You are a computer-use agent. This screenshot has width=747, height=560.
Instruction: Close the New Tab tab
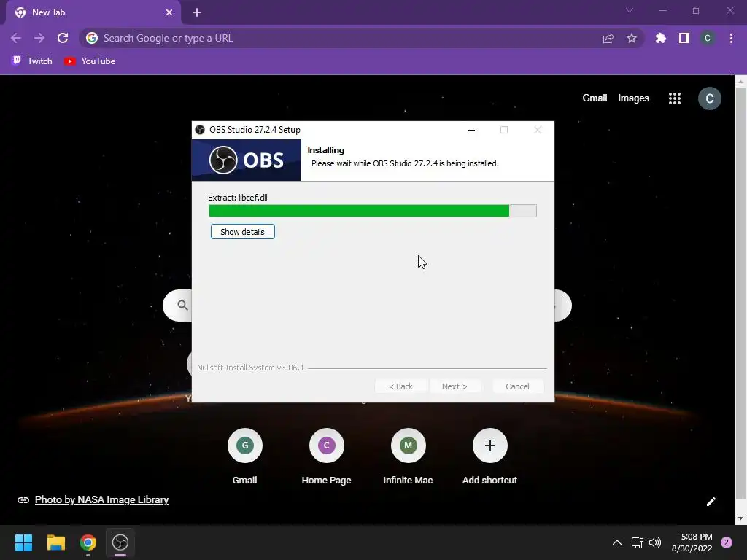click(169, 13)
